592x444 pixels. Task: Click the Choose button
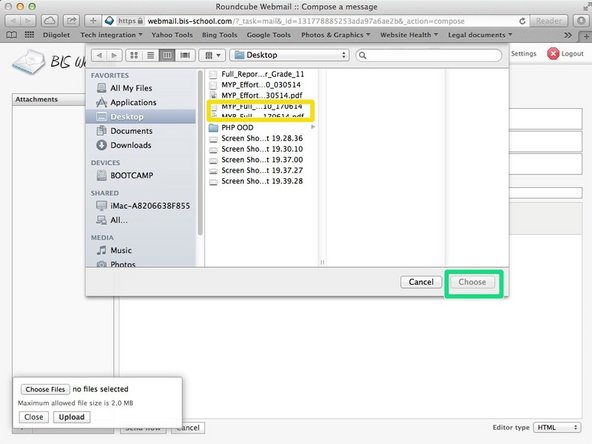tap(472, 282)
